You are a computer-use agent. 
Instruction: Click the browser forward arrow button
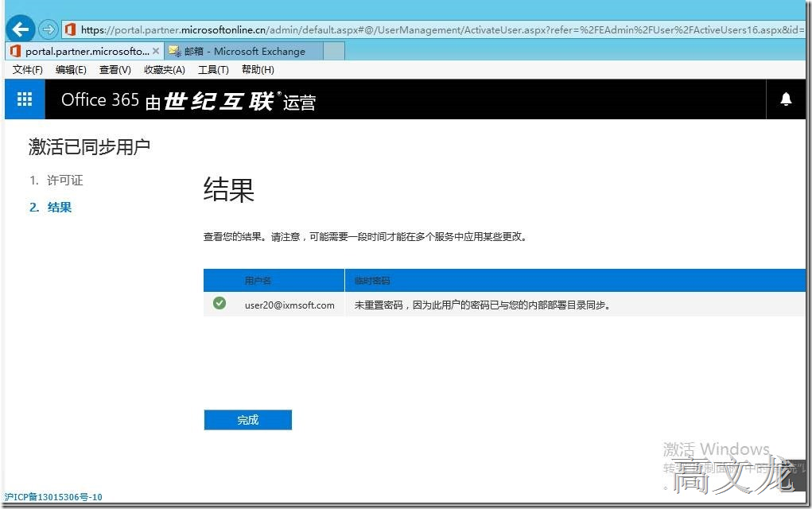(48, 29)
